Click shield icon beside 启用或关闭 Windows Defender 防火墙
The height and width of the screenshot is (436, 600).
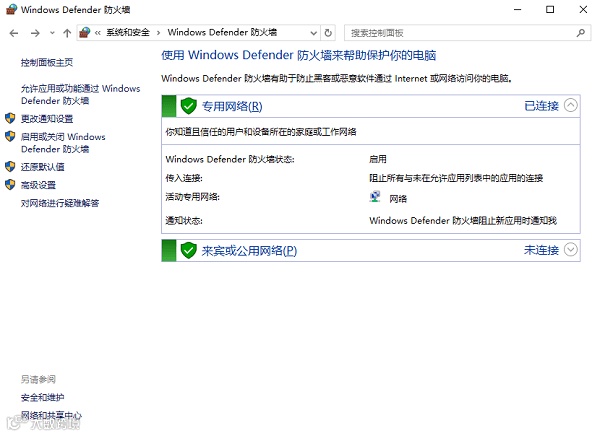point(10,136)
